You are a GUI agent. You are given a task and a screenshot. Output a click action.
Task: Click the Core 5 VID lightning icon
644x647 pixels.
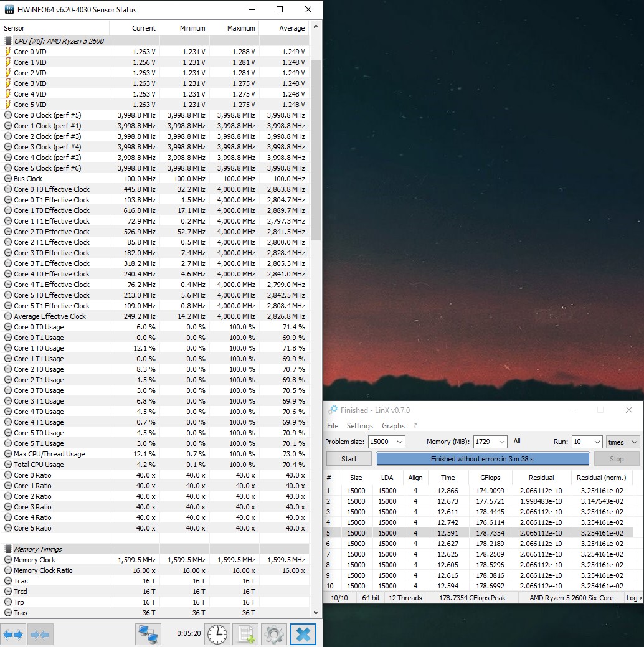pos(8,105)
